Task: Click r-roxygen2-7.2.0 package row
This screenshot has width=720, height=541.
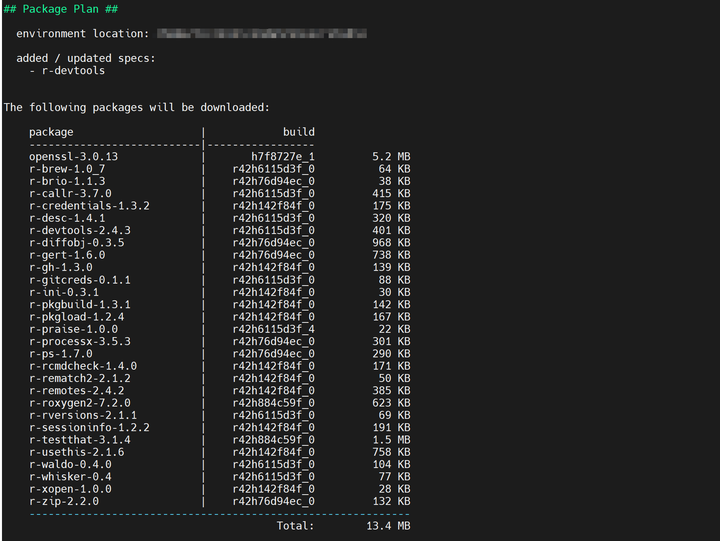Action: 219,403
